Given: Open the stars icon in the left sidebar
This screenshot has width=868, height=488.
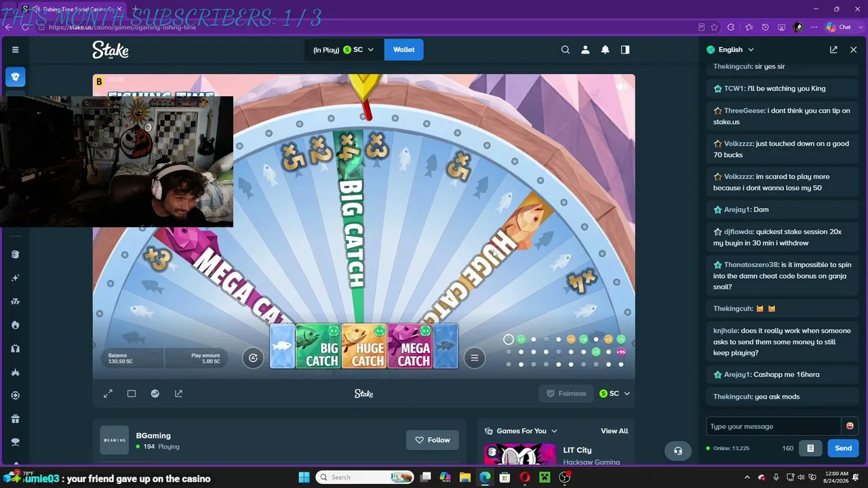Looking at the screenshot, I should coord(15,278).
